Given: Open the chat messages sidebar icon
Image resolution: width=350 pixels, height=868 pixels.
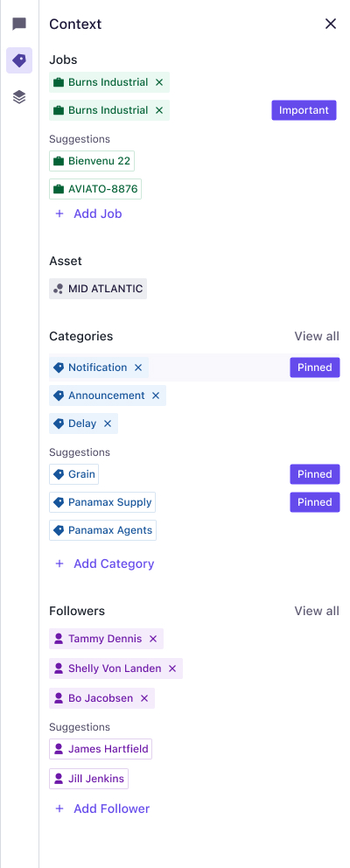Looking at the screenshot, I should coord(19,24).
